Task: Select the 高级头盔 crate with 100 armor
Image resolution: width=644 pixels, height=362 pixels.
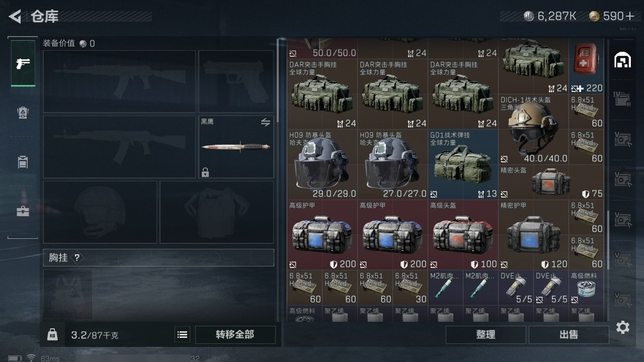Action: [463, 235]
